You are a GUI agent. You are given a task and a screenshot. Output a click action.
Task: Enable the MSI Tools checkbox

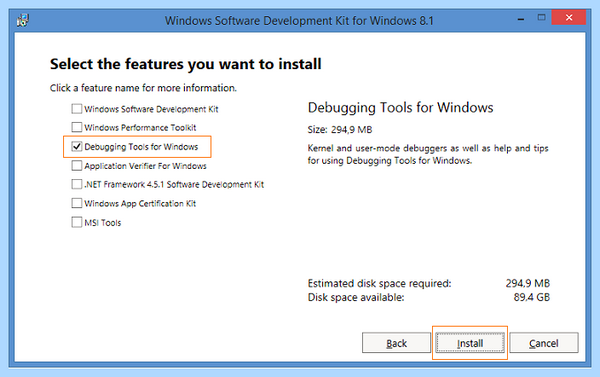(77, 222)
